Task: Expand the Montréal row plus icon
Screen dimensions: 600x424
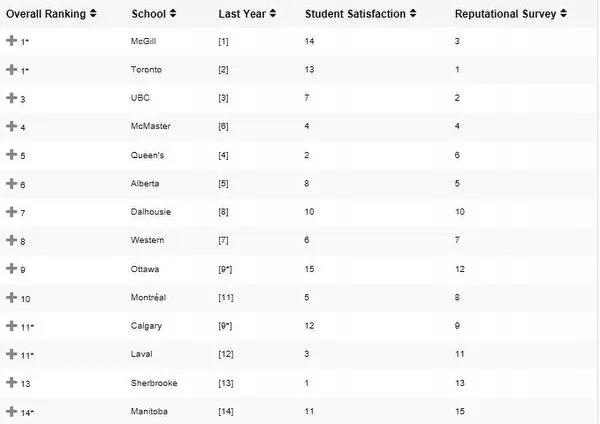Action: point(11,297)
